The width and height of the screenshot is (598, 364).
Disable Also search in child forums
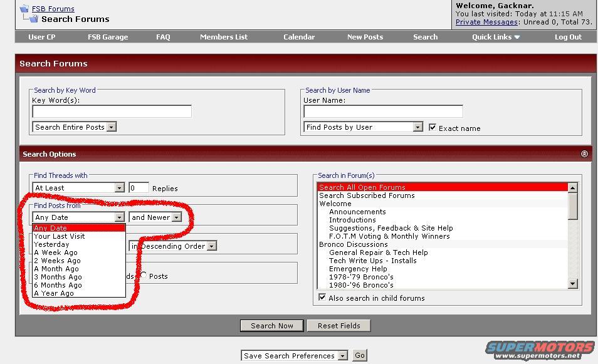pos(322,298)
